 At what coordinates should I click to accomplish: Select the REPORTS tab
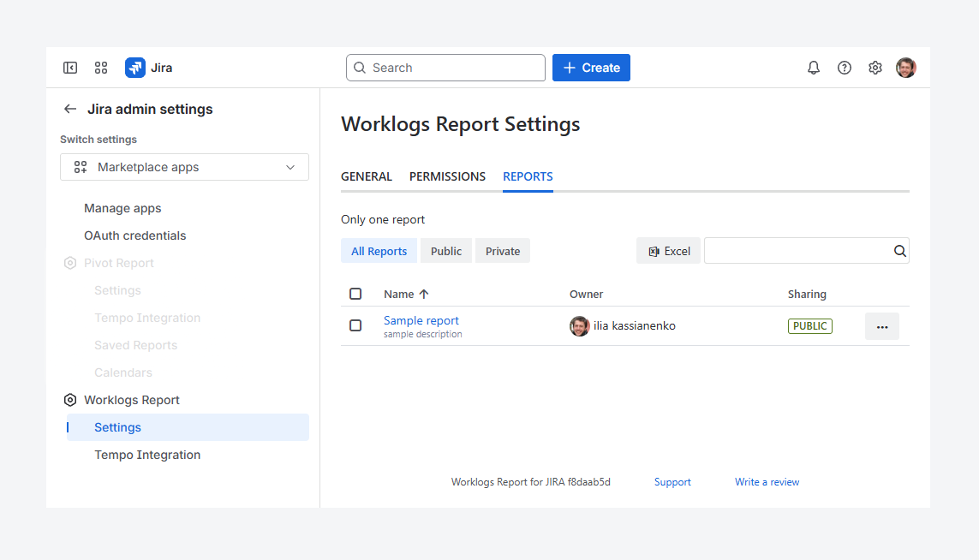pos(528,176)
